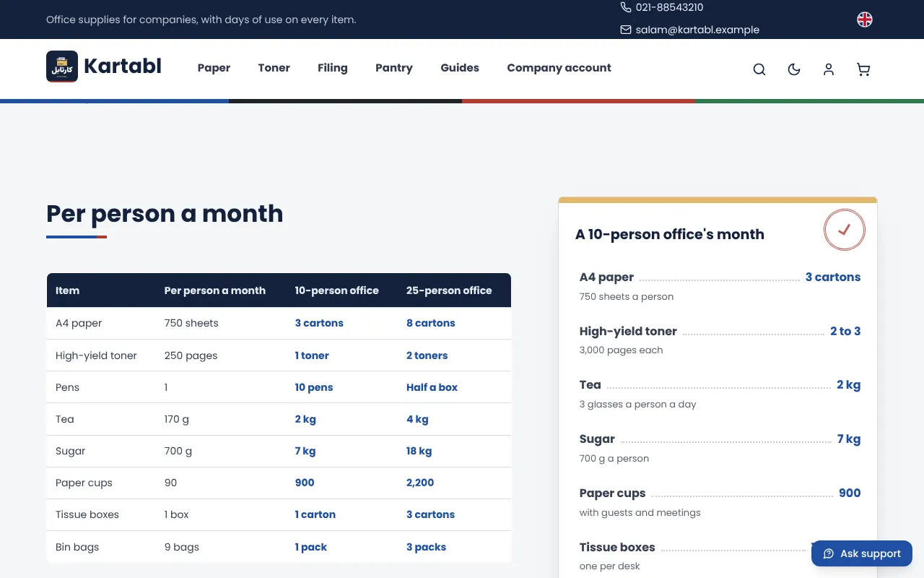Click the 10-person office column header

coord(336,290)
